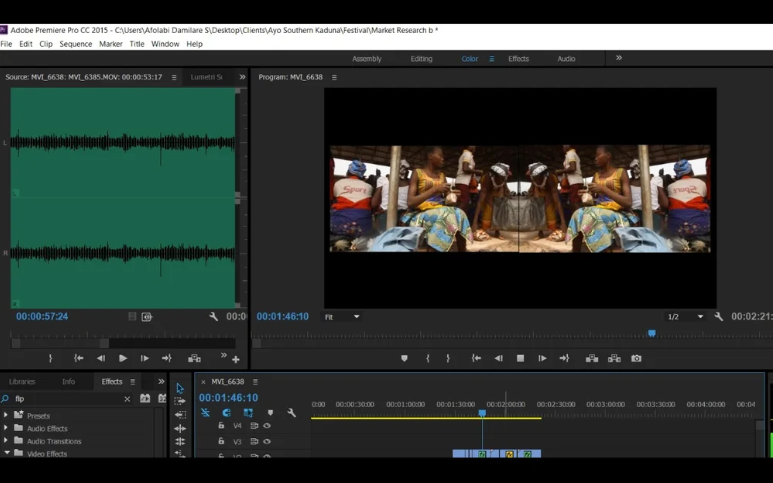773x483 pixels.
Task: Click Export Frame camera icon
Action: pos(636,358)
